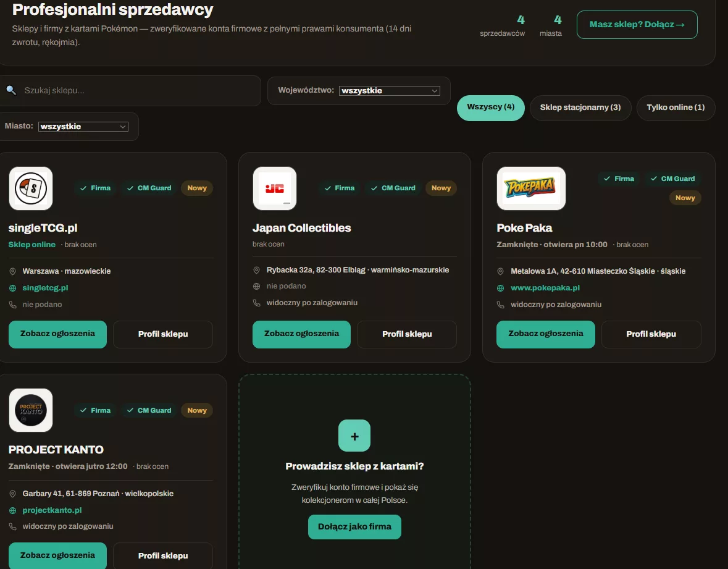Click the Poke Paka shop logo
This screenshot has width=728, height=569.
click(x=531, y=188)
